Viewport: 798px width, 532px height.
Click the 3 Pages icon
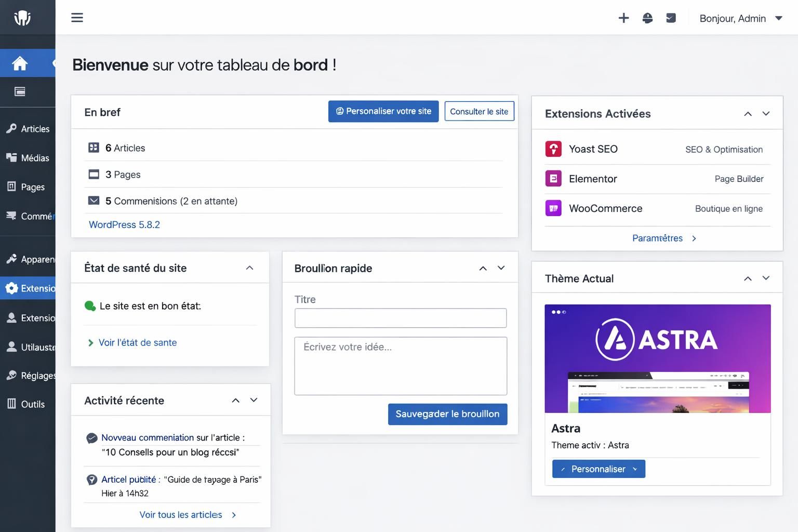[x=94, y=174]
